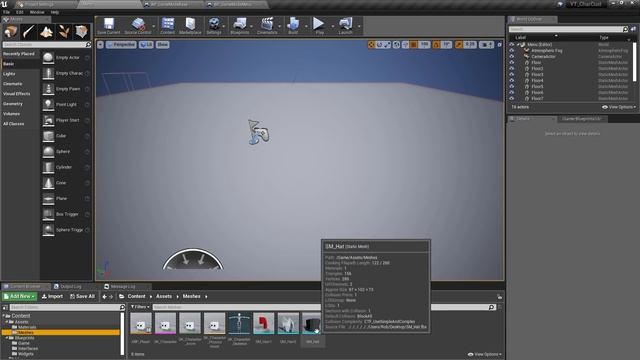Screen dimensions: 640x360
Task: Open the viewport options arrow menu
Action: tap(100, 44)
